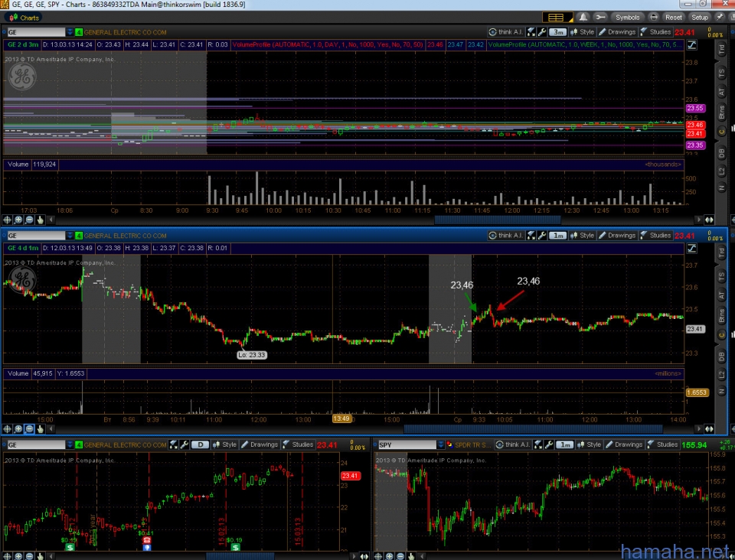Open DB side tab on top chart
Image resolution: width=735 pixels, height=560 pixels.
[x=722, y=153]
